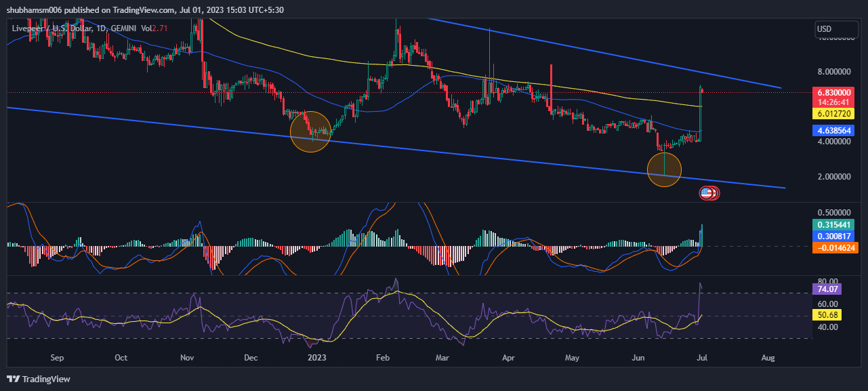868x391 pixels.
Task: Open the USD currency selector
Action: coord(835,29)
